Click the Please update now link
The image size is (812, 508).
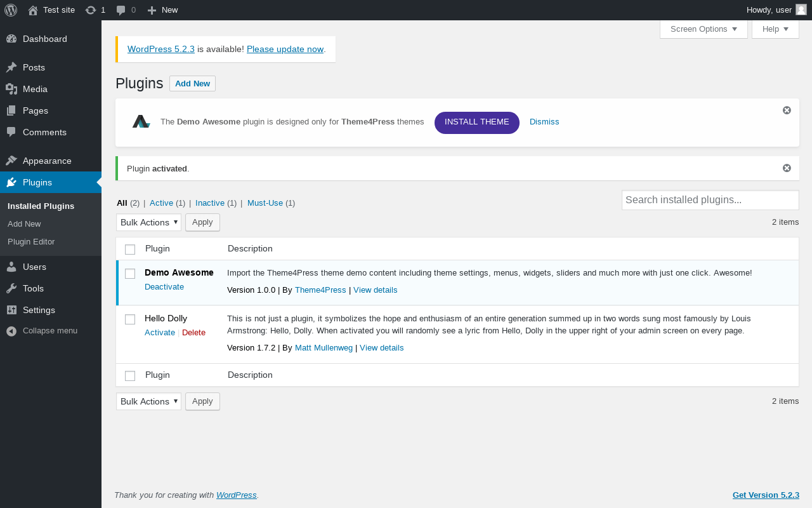[285, 49]
